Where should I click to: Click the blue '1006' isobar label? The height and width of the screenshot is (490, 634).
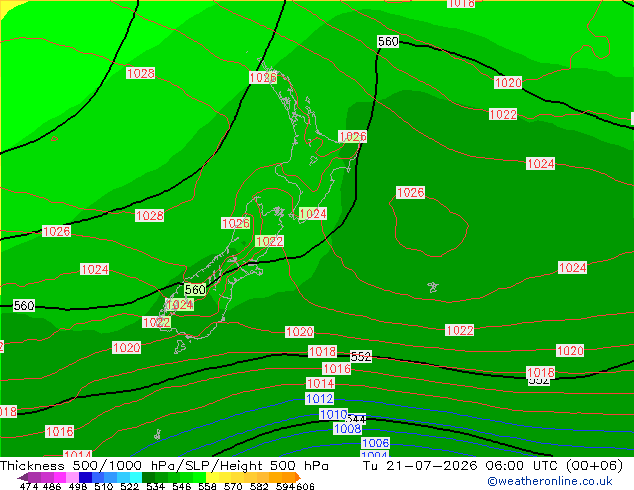[375, 443]
